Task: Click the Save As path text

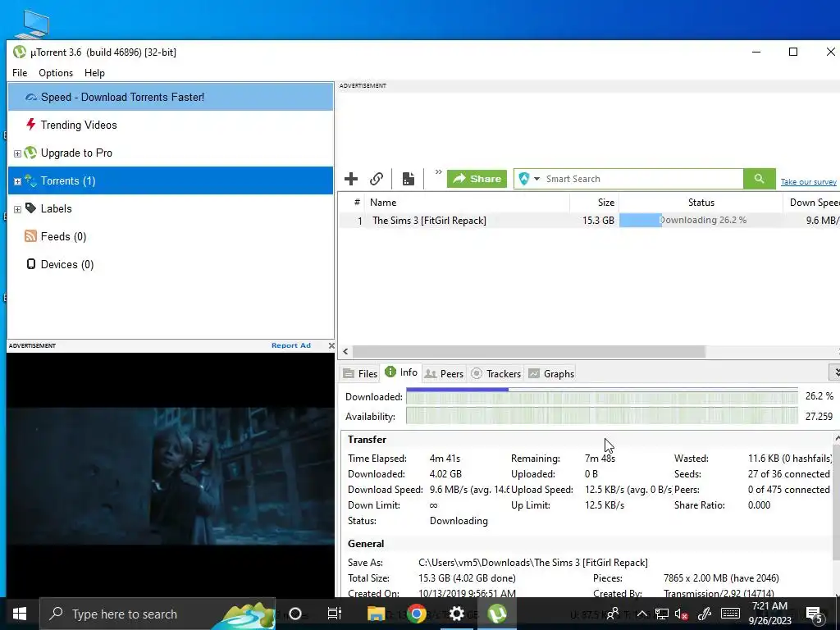Action: pos(532,563)
